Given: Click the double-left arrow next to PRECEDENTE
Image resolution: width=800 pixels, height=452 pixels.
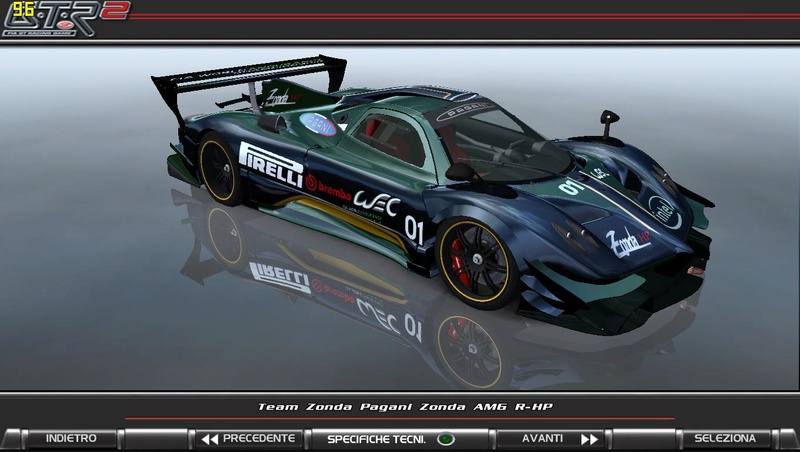Looking at the screenshot, I should tap(209, 439).
